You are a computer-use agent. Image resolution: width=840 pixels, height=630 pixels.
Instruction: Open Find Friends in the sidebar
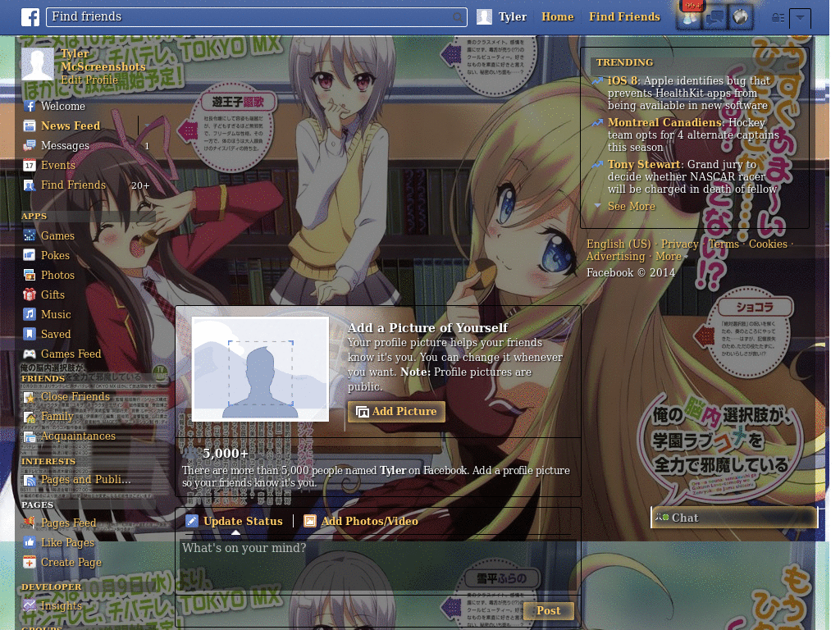pyautogui.click(x=73, y=185)
